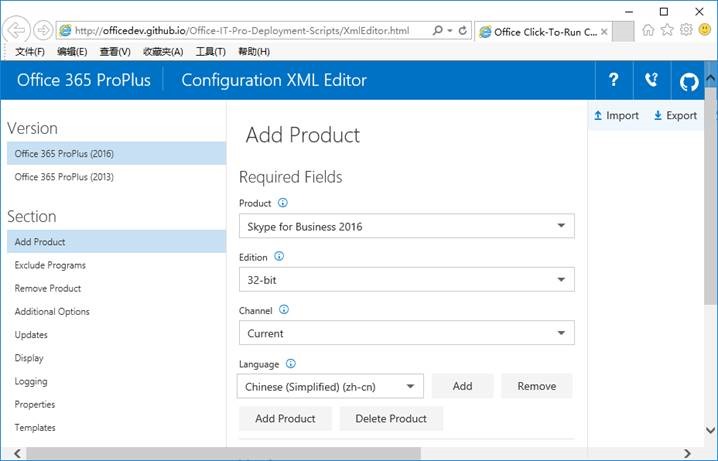Click the vertical scrollbar up arrow
This screenshot has height=461, width=718.
(x=710, y=78)
